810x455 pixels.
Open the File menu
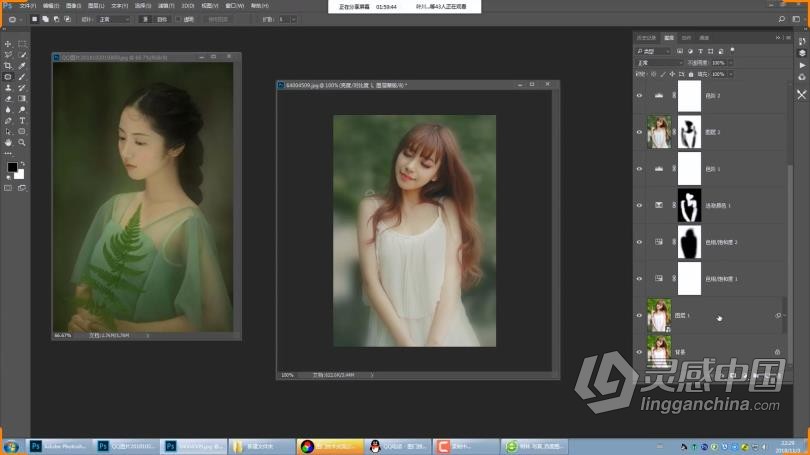click(27, 6)
